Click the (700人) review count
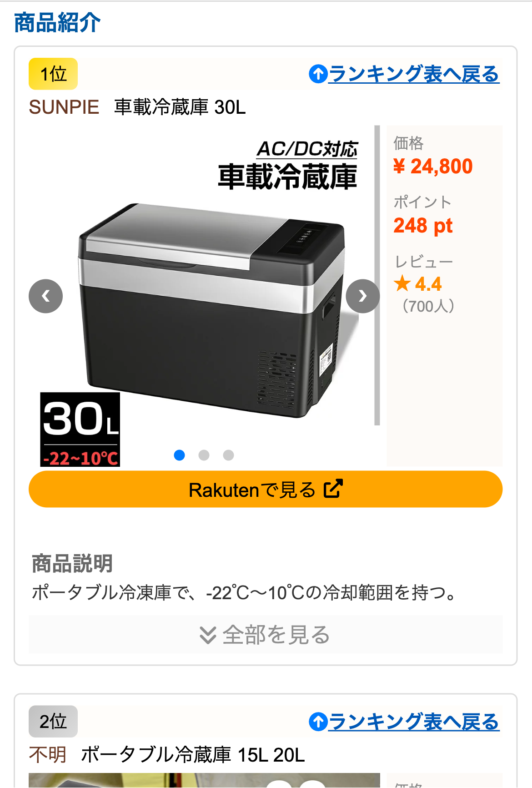Screen dimensions: 532x788 (x=428, y=306)
